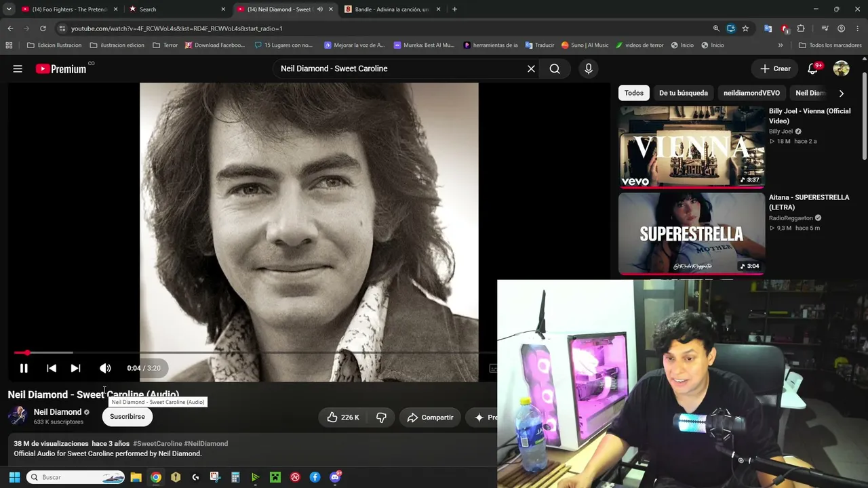Image resolution: width=868 pixels, height=488 pixels.
Task: Mute the Neil Diamond tab audio icon
Action: pyautogui.click(x=320, y=9)
